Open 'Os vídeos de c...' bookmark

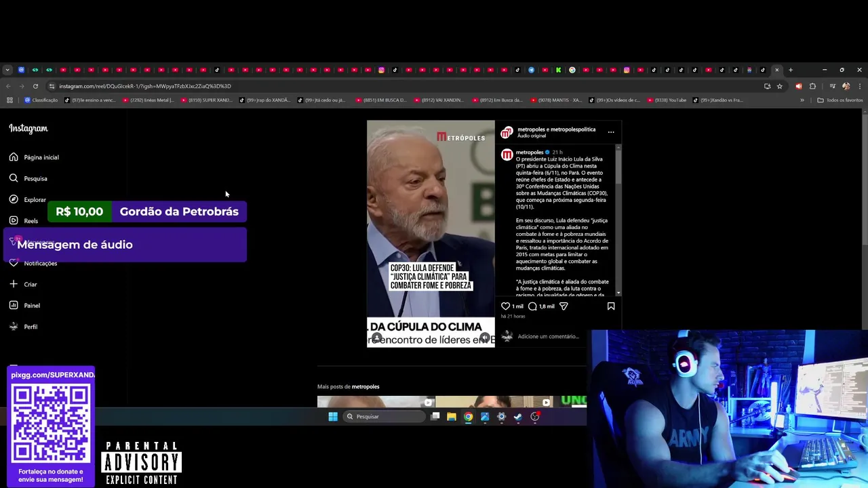click(614, 100)
